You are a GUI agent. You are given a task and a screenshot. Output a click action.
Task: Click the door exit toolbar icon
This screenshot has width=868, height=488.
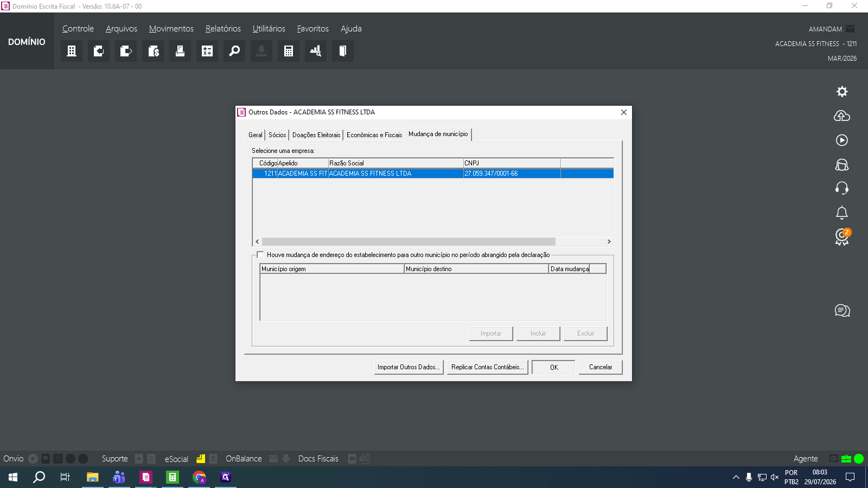coord(343,51)
